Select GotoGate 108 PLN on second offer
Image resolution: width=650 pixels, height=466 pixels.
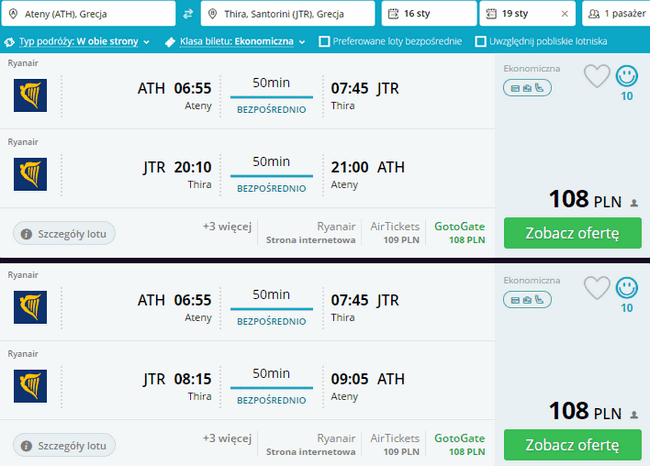(459, 444)
